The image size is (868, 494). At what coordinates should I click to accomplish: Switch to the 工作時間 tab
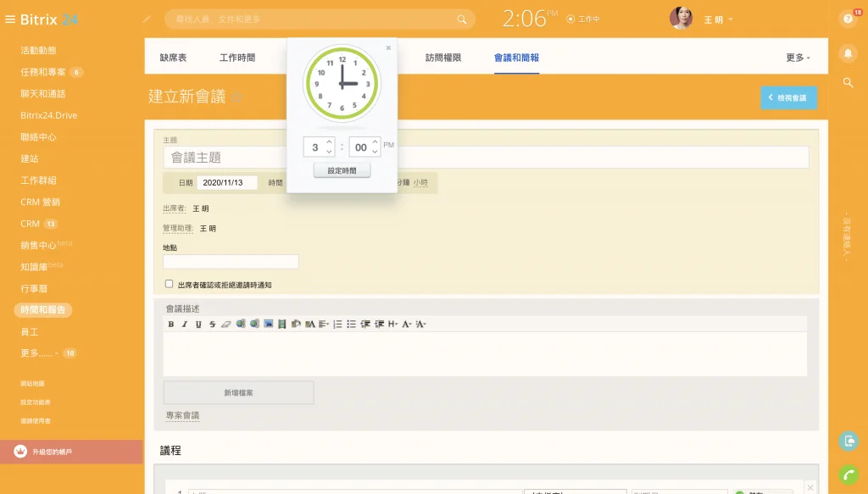(237, 58)
